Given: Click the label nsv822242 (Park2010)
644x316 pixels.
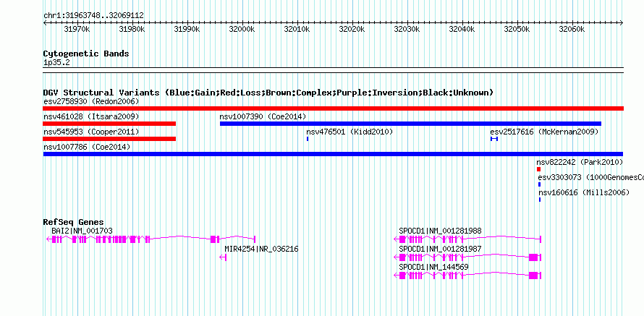Looking at the screenshot, I should click(580, 162).
